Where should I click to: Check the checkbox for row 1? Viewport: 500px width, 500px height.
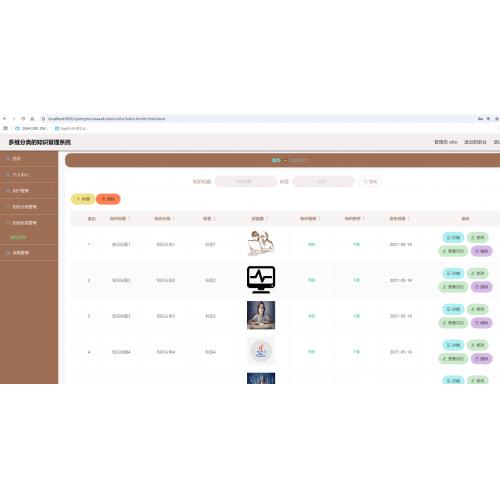(x=78, y=244)
